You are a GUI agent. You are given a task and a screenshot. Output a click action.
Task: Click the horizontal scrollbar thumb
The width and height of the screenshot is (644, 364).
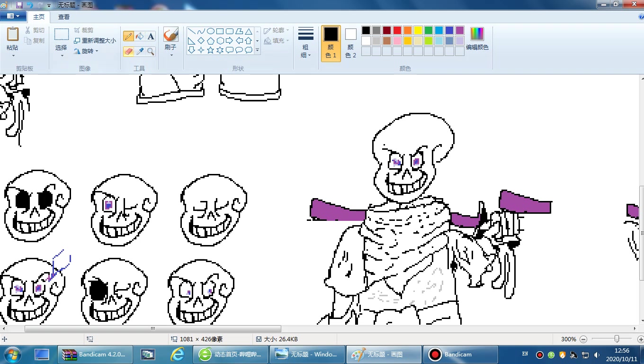pos(153,328)
